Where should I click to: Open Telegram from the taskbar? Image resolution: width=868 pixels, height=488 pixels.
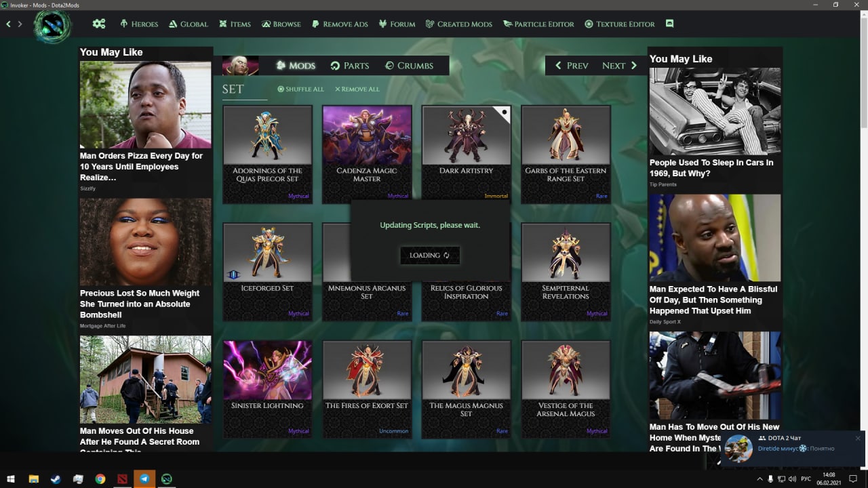tap(144, 479)
